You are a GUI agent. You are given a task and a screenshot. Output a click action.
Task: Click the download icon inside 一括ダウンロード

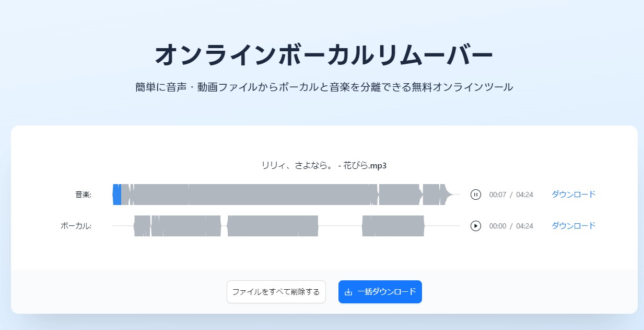349,292
